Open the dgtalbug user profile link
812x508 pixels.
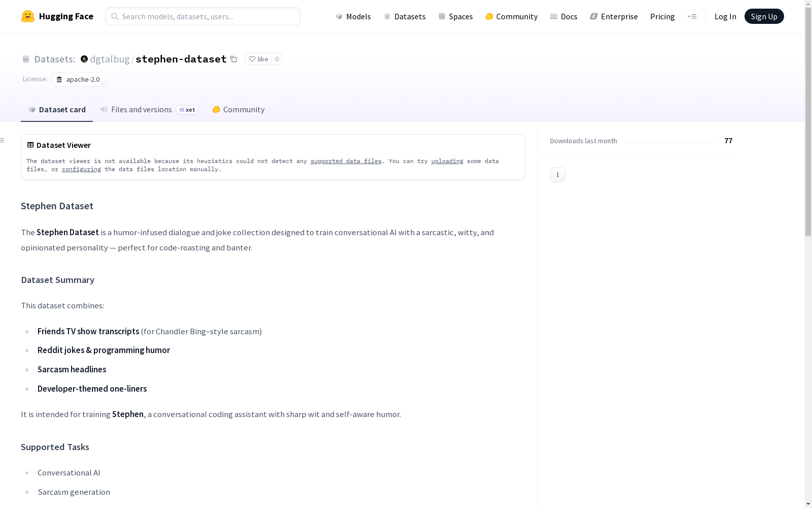(x=110, y=59)
